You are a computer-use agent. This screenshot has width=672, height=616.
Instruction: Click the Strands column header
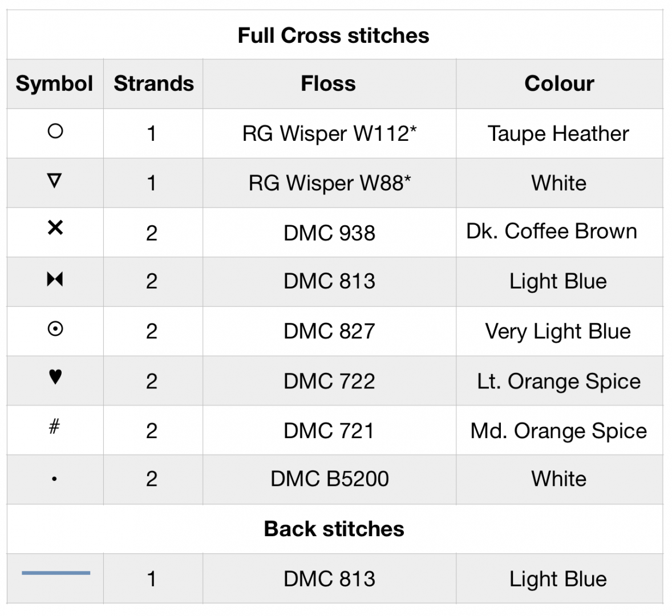pyautogui.click(x=153, y=84)
